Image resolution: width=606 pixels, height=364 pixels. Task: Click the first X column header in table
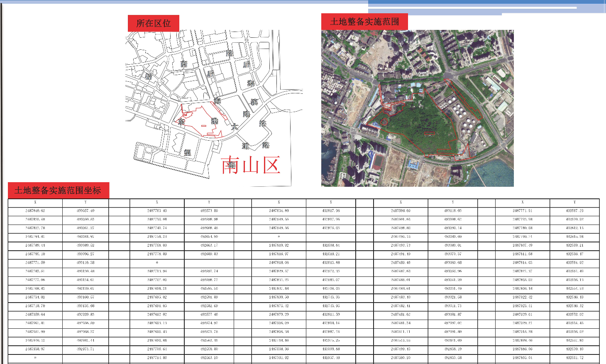[35, 203]
